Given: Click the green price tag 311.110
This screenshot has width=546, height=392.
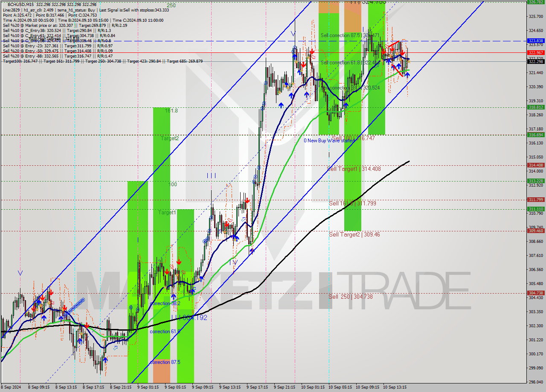Looking at the screenshot, I should [x=536, y=209].
